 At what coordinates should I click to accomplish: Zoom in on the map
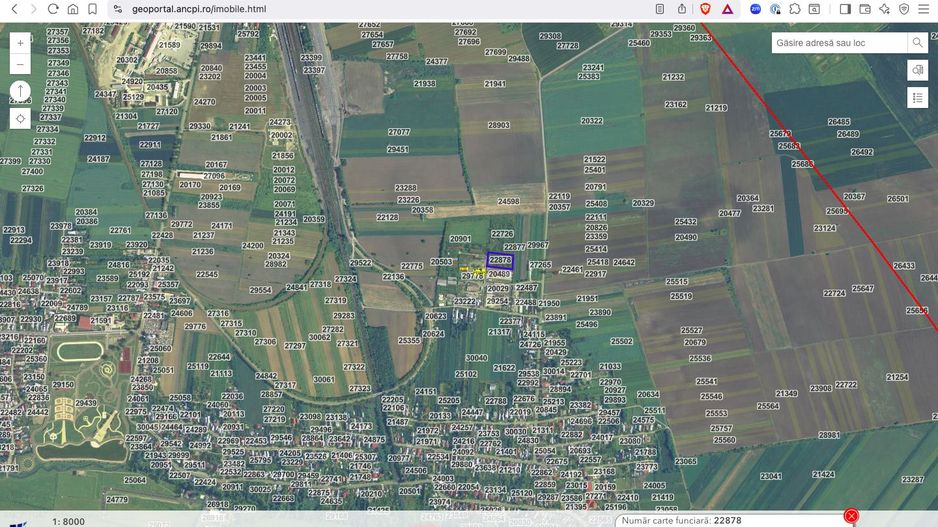pos(20,43)
